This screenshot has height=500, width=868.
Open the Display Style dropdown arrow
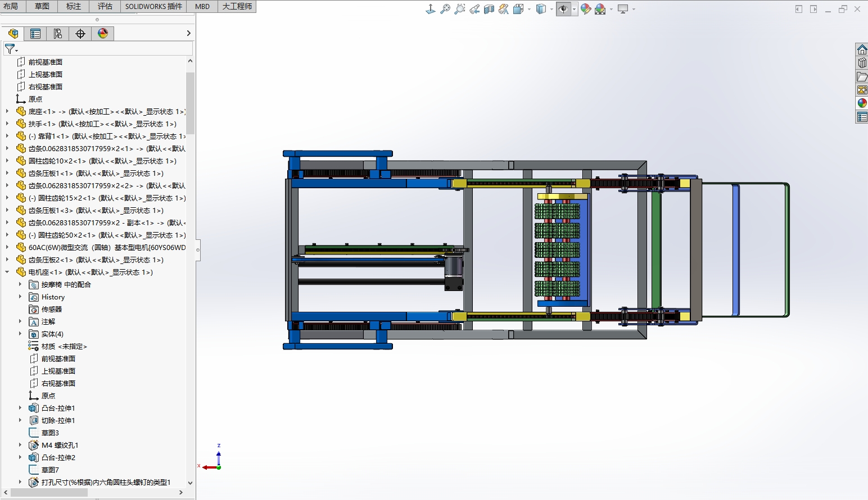coord(551,9)
